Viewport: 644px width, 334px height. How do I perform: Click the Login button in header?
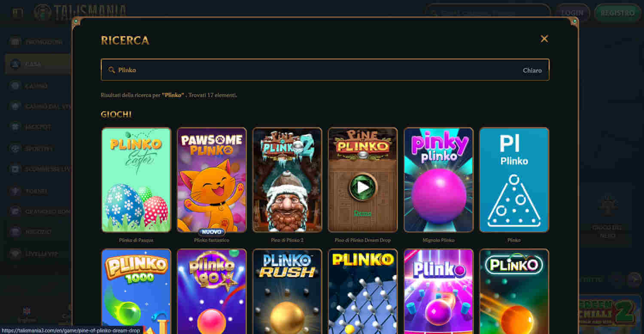tap(572, 13)
